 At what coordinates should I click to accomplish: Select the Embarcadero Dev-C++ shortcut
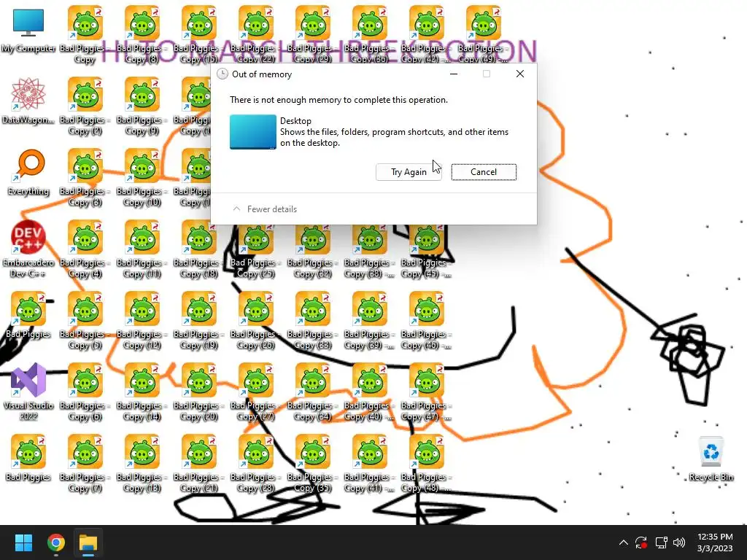click(28, 249)
